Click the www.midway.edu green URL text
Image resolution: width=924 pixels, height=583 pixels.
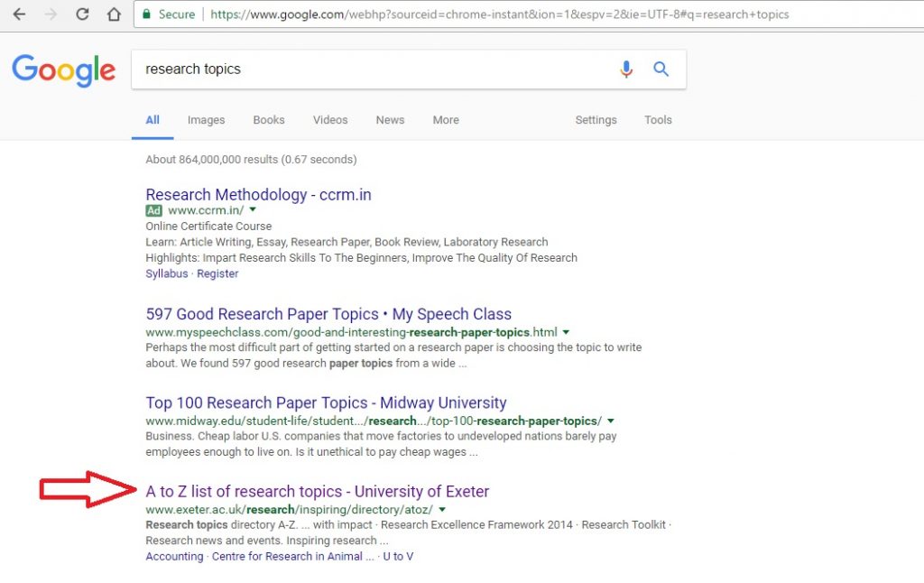374,421
